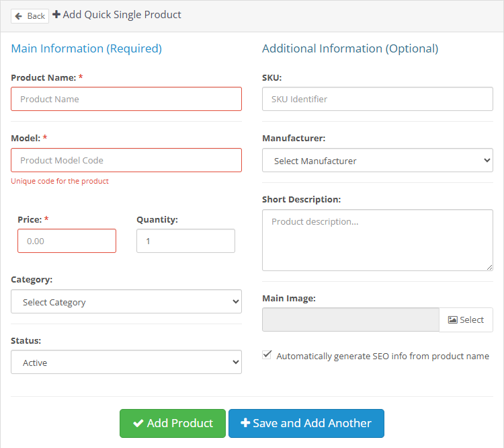Image resolution: width=504 pixels, height=448 pixels.
Task: Select the Price input box
Action: (67, 241)
